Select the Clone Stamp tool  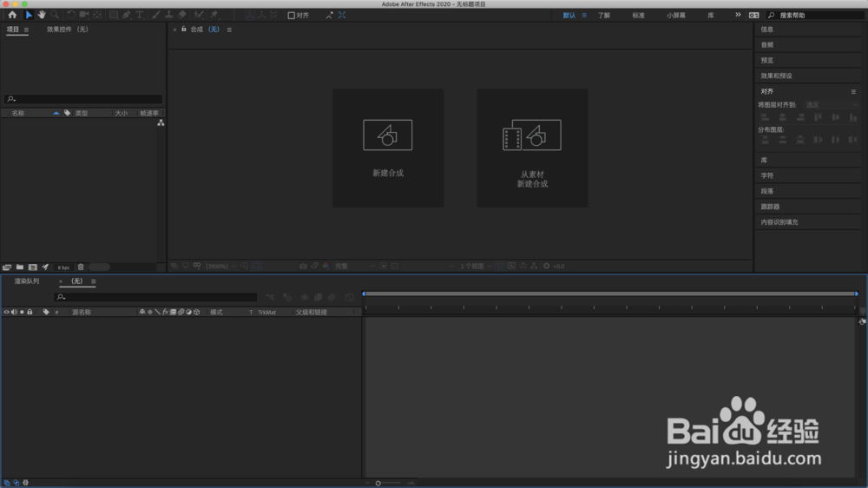[169, 15]
